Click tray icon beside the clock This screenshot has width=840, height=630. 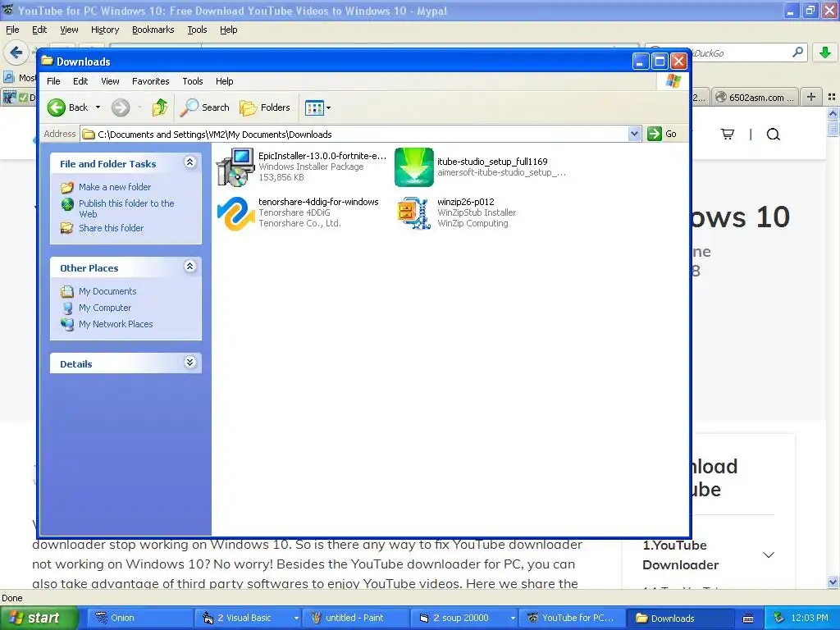[778, 618]
